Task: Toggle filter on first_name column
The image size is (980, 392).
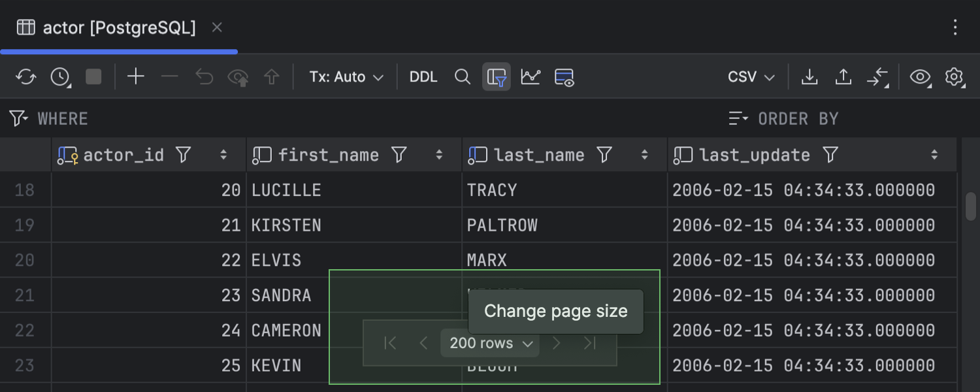Action: point(399,155)
